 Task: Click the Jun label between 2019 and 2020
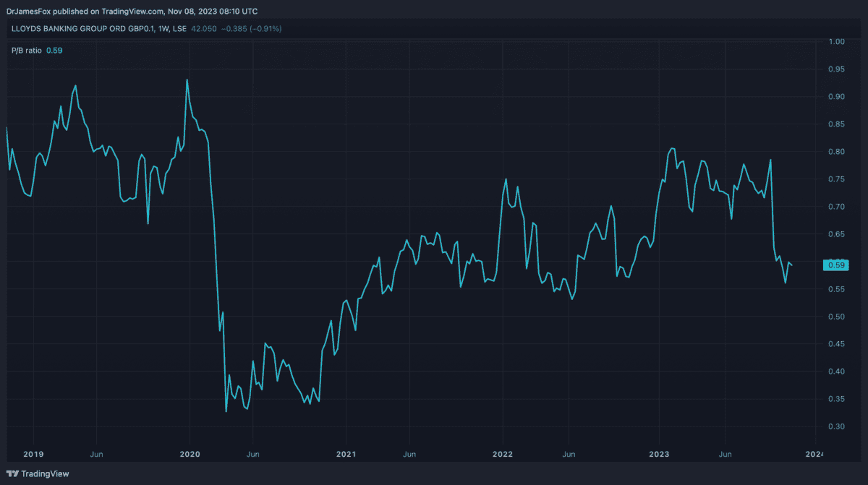click(96, 455)
